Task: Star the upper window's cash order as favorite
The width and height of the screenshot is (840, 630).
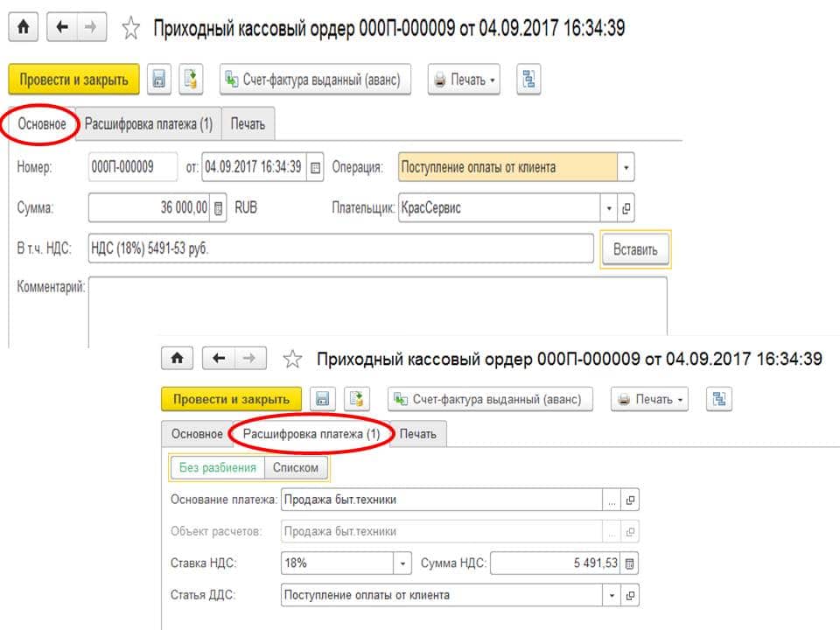Action: pyautogui.click(x=130, y=28)
